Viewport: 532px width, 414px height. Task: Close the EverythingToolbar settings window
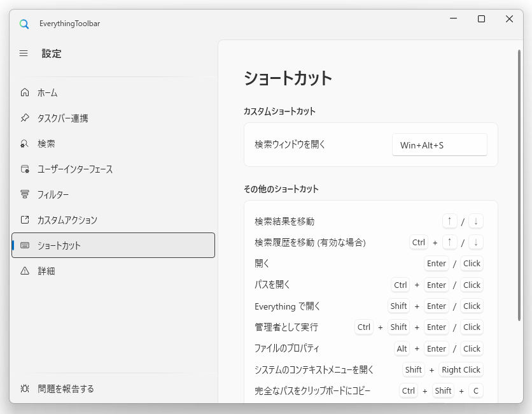tap(509, 18)
